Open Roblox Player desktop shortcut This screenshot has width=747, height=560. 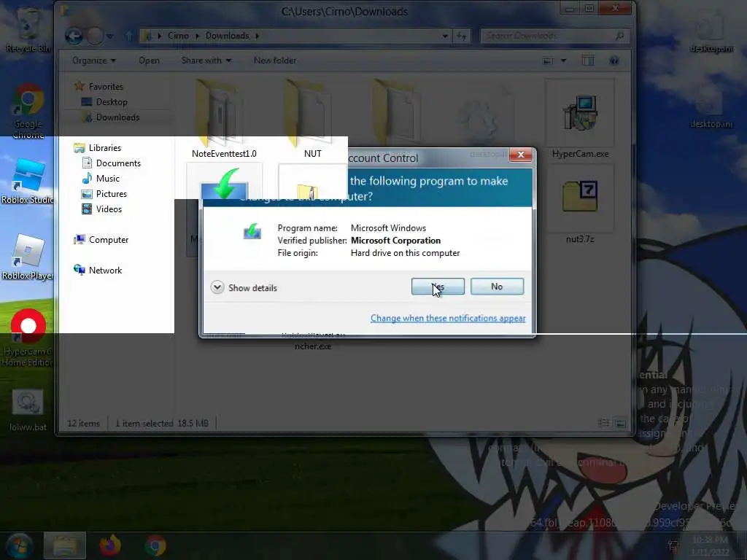coord(28,257)
